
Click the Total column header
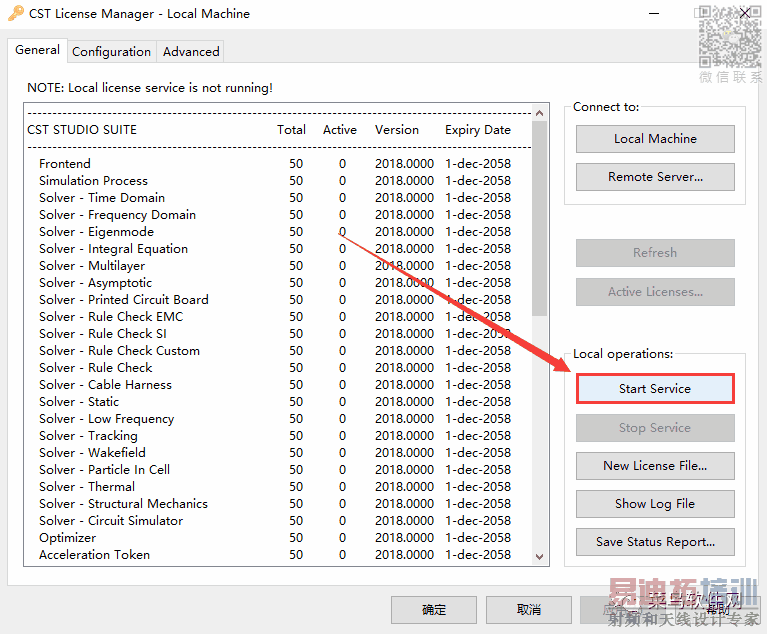(x=292, y=130)
